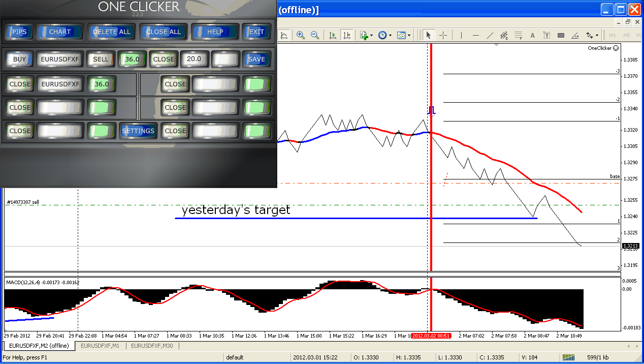
Task: Open SETTINGS in One Clicker panel
Action: pos(138,131)
